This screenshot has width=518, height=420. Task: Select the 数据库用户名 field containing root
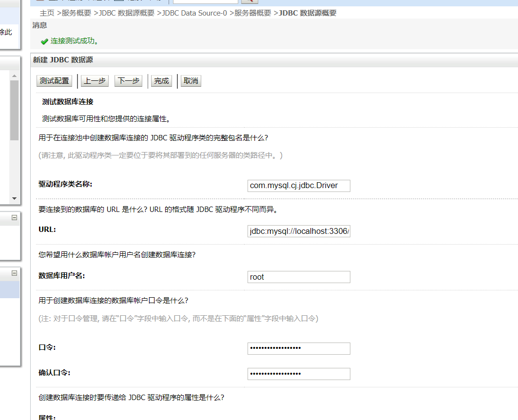pyautogui.click(x=298, y=277)
